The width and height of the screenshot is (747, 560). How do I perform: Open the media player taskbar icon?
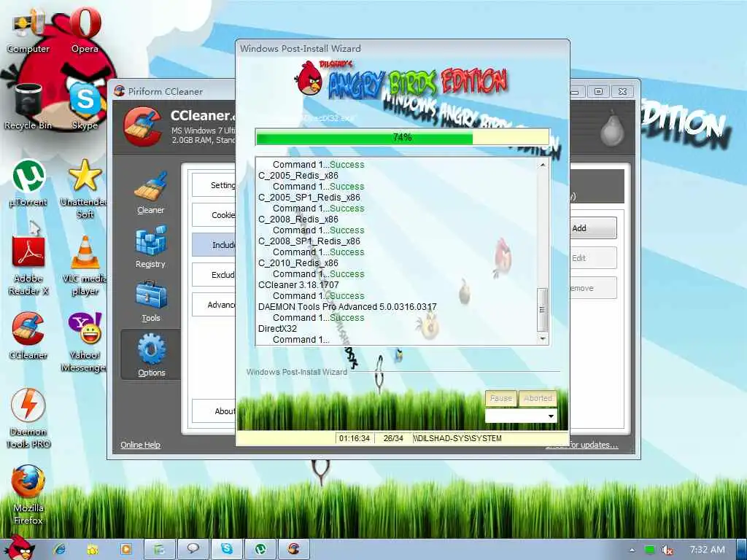(x=126, y=550)
